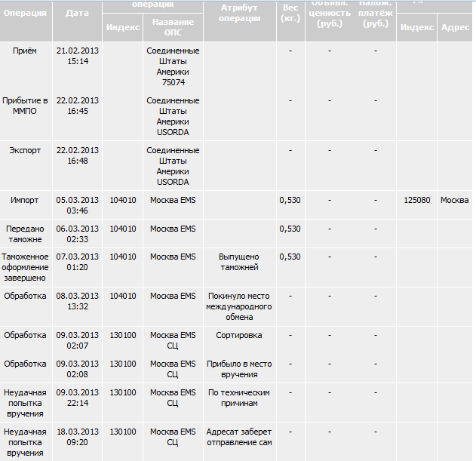
Task: Click the 'Импорт' operation cell
Action: [26, 200]
